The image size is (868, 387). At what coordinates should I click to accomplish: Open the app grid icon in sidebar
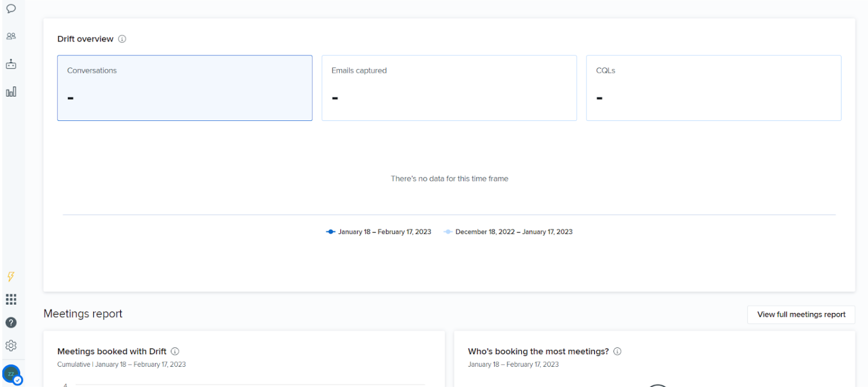tap(11, 299)
